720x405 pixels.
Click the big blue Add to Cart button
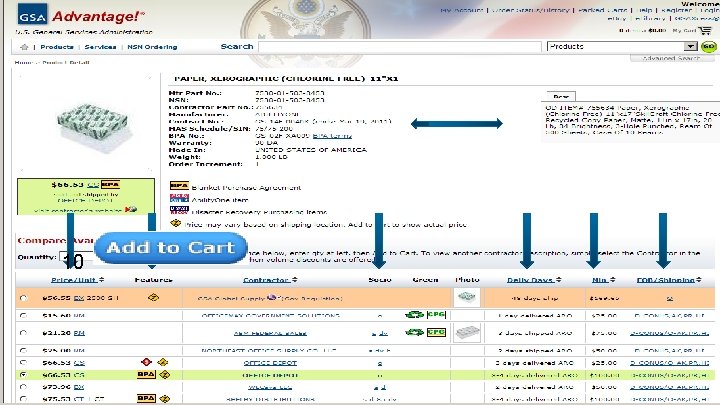click(x=171, y=248)
